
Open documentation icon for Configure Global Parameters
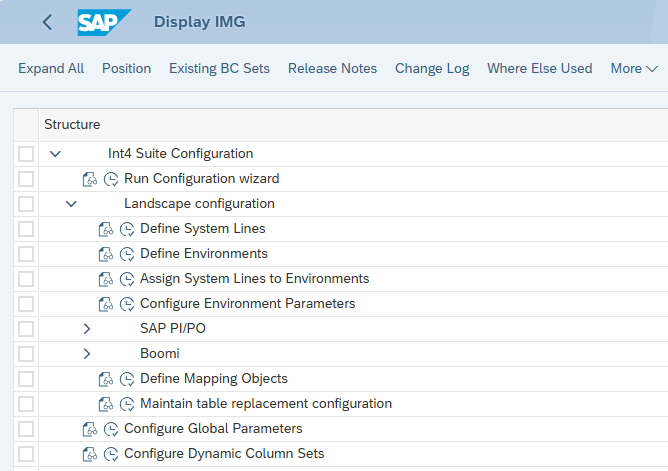click(x=90, y=429)
